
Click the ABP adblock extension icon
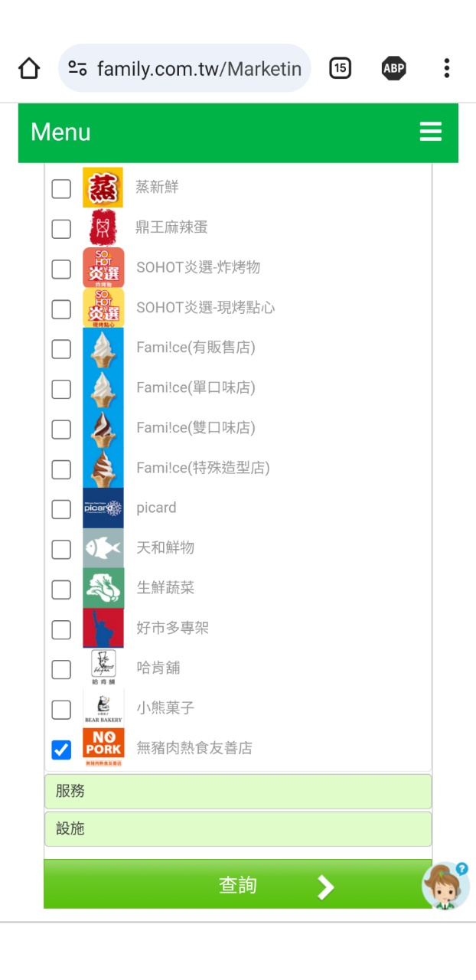(x=393, y=69)
